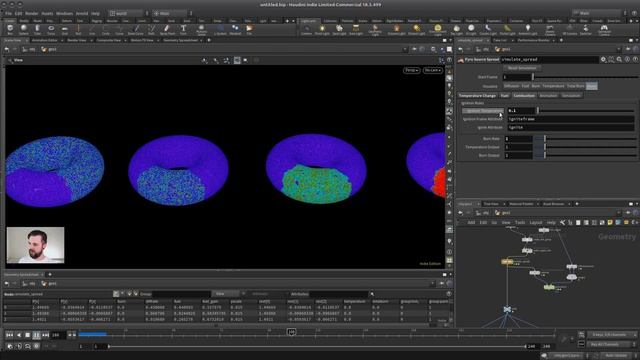Set Visualize to Total Burn

[576, 86]
